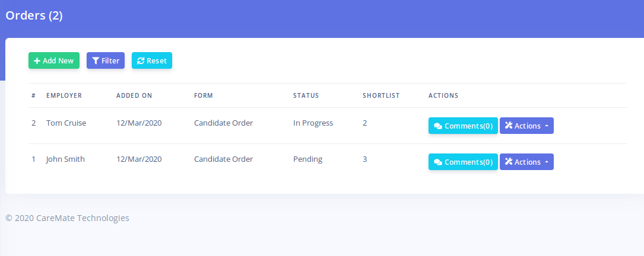Image resolution: width=644 pixels, height=256 pixels.
Task: Click the Status column header
Action: click(306, 95)
